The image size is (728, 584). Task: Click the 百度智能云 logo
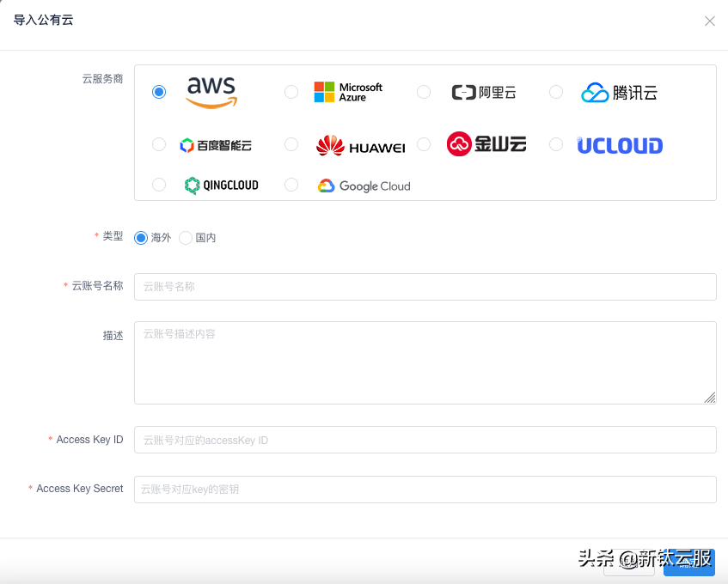tap(216, 145)
